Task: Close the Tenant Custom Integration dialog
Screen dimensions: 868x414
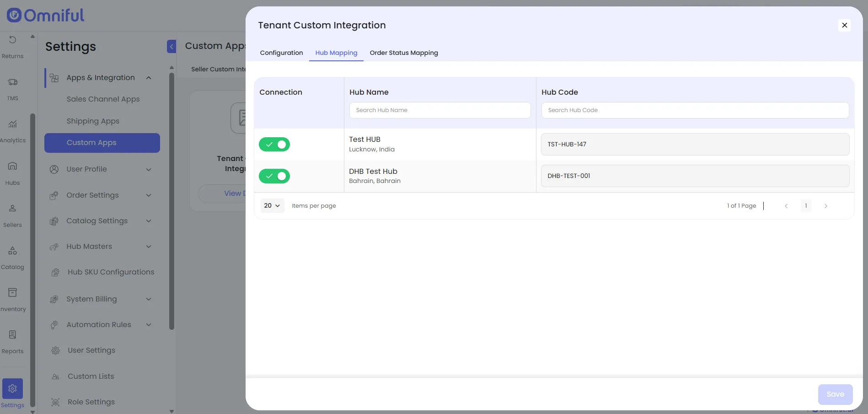Action: [845, 25]
